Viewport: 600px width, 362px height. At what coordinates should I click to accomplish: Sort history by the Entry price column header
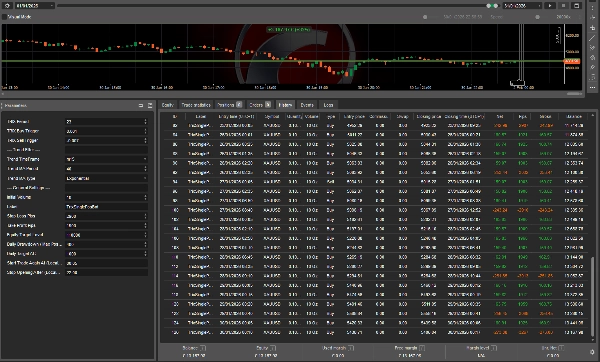tap(354, 116)
